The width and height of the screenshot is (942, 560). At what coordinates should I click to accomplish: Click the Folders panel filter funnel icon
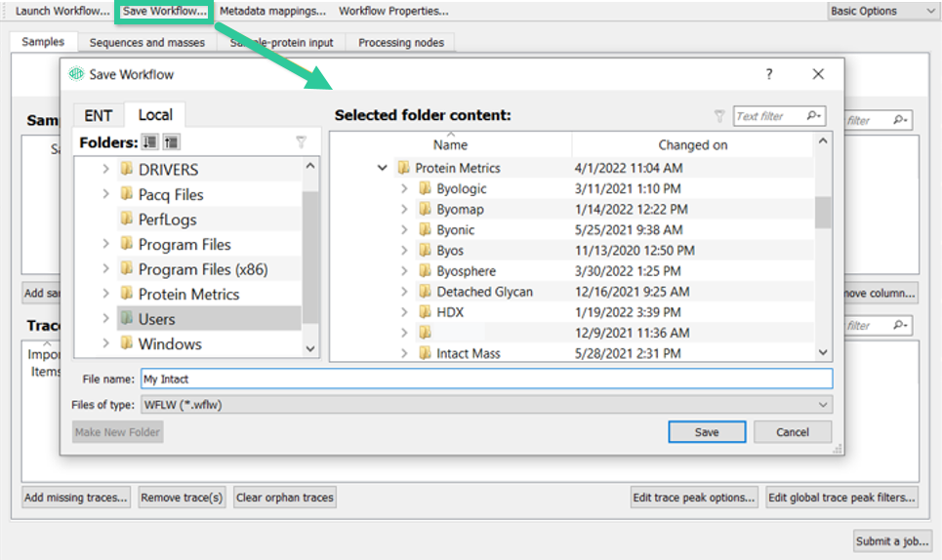[x=301, y=142]
